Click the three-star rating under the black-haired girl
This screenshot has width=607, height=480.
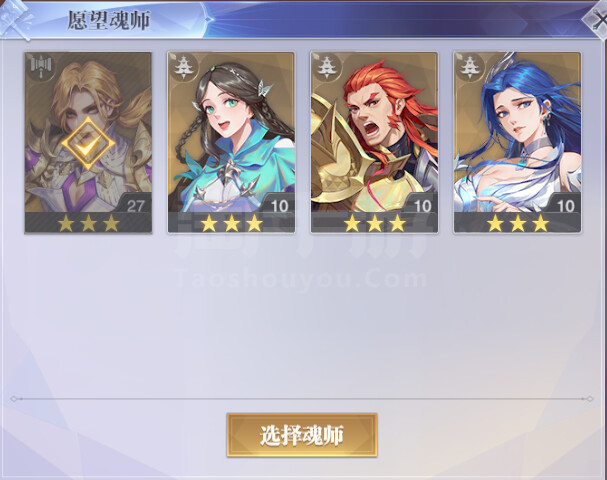point(231,223)
